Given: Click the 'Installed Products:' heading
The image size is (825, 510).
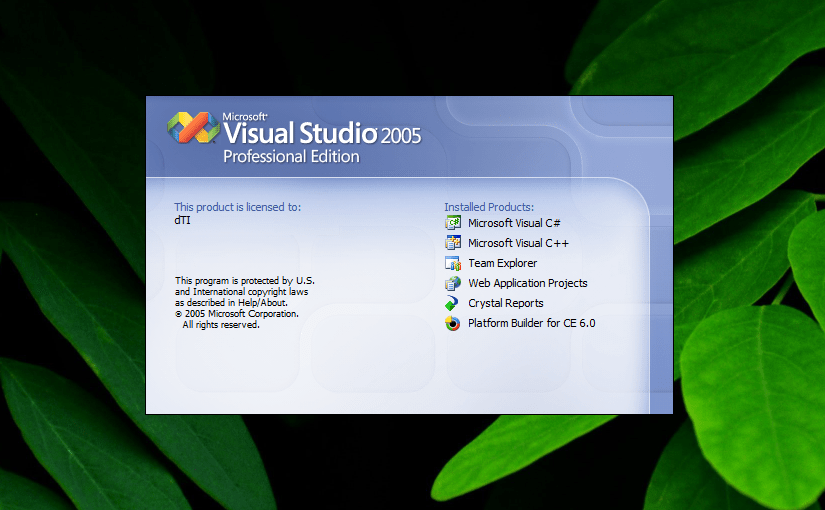Looking at the screenshot, I should 489,207.
